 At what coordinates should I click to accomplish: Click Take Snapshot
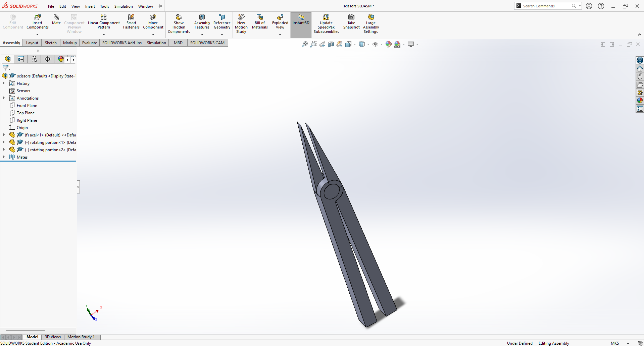coord(351,22)
